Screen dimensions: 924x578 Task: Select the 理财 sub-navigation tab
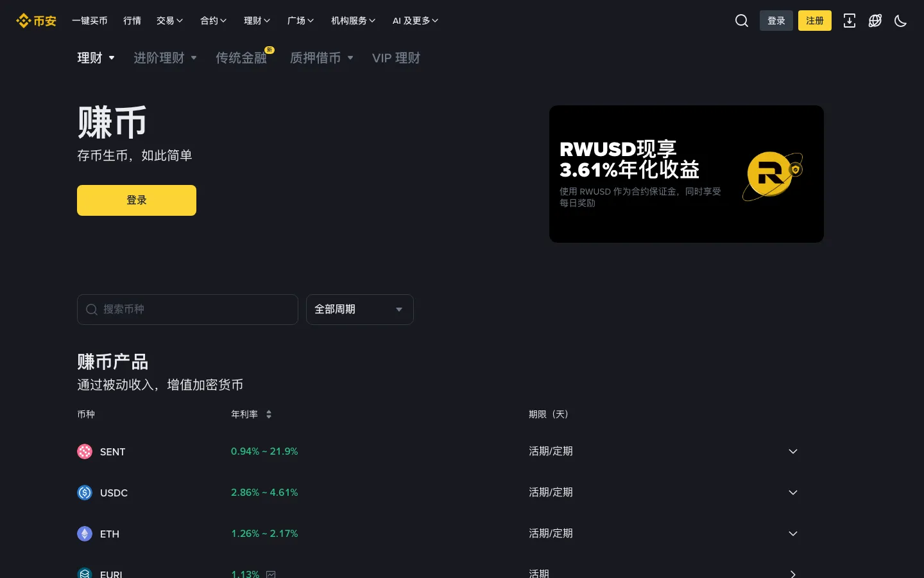[96, 58]
